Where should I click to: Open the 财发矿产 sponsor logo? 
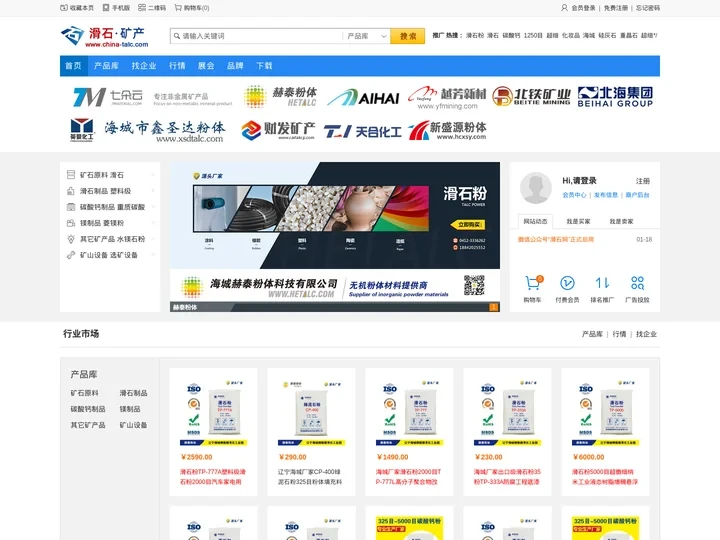click(x=278, y=130)
